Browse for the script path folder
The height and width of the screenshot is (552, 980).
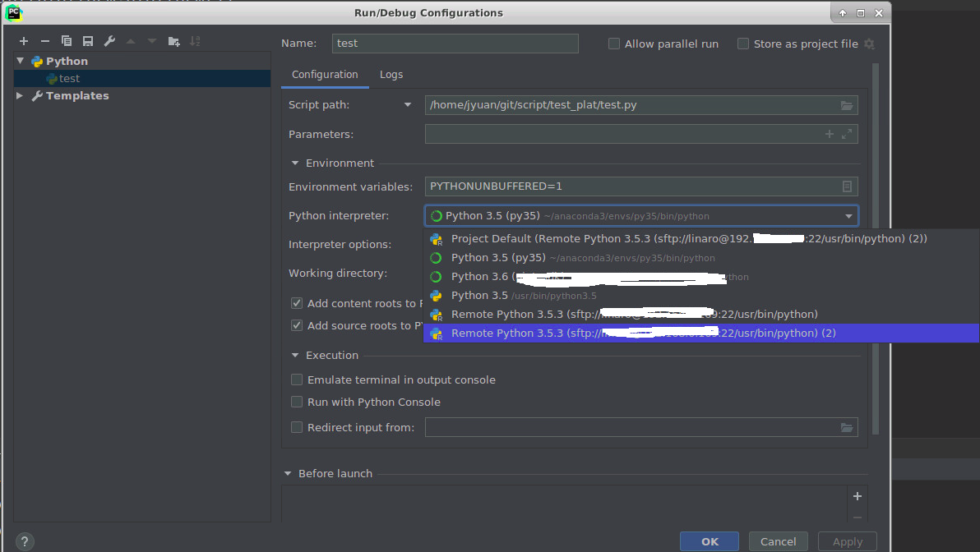(x=846, y=105)
